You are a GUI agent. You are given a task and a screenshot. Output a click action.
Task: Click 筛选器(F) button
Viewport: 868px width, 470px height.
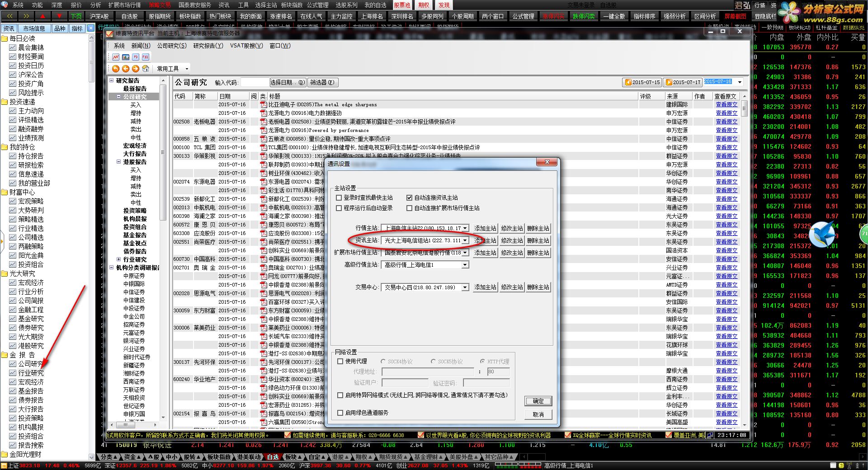[322, 82]
